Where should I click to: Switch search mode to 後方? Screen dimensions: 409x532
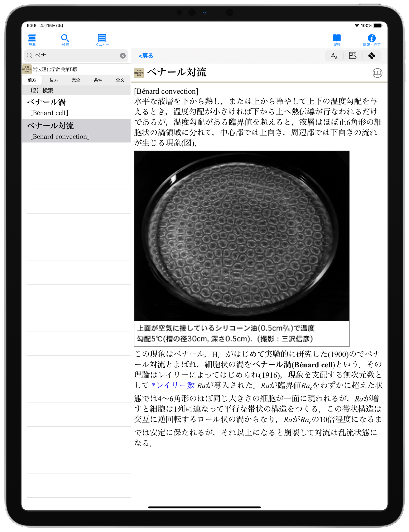(54, 80)
